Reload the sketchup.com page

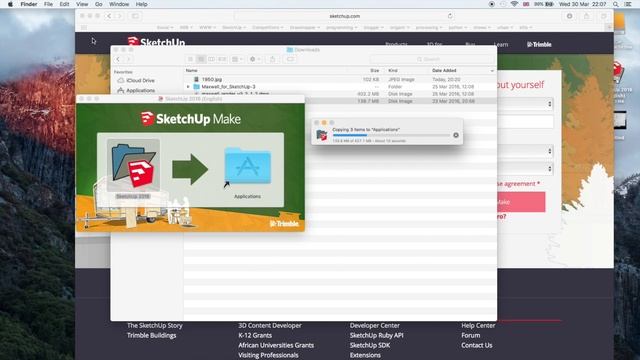coord(450,16)
